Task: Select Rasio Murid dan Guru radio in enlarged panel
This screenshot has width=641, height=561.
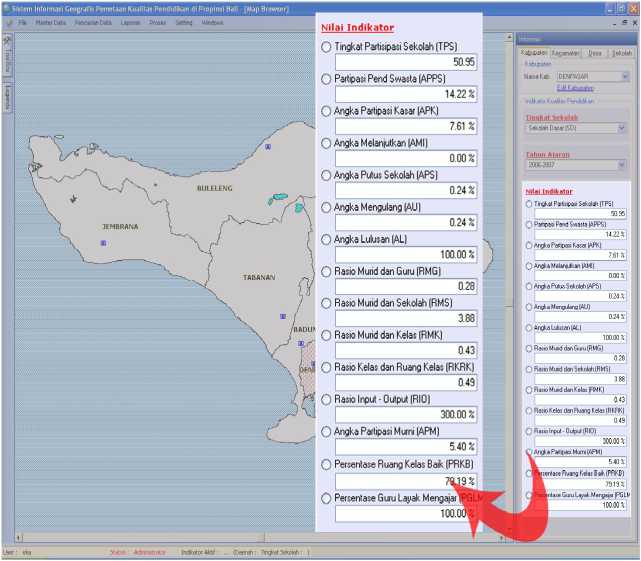Action: [326, 271]
